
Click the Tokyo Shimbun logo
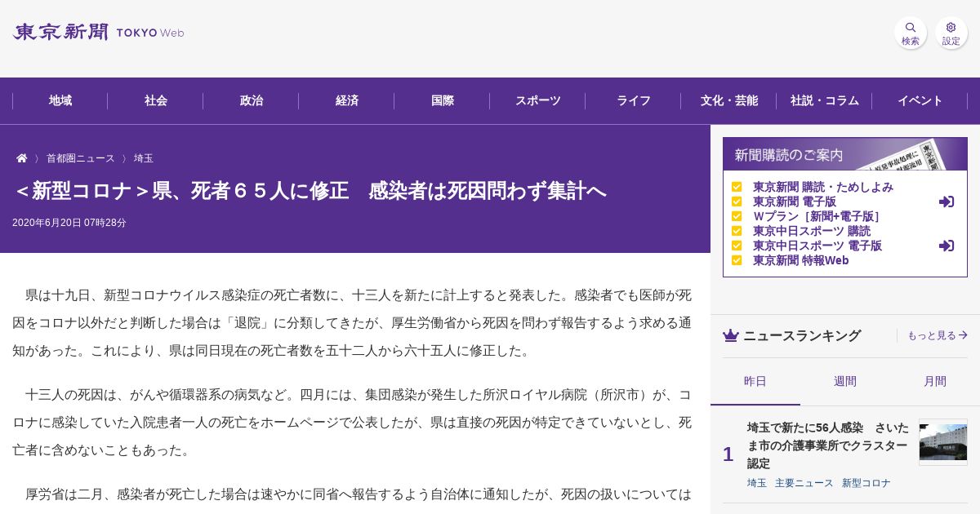(x=98, y=33)
